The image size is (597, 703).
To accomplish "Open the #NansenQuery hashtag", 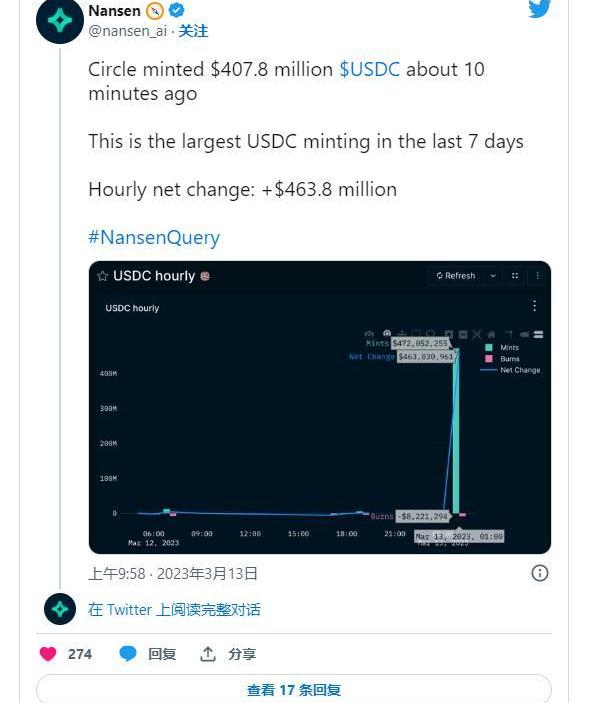I will coord(154,237).
